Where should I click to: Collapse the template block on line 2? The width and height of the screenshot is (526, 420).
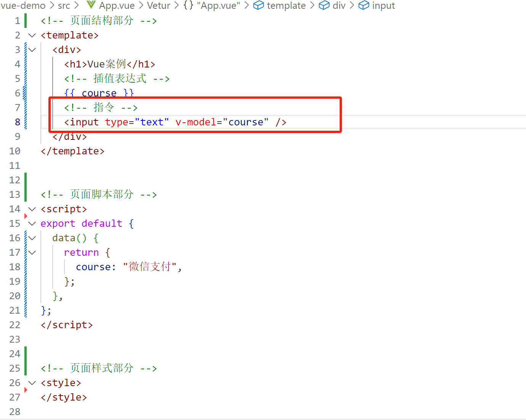coord(32,35)
